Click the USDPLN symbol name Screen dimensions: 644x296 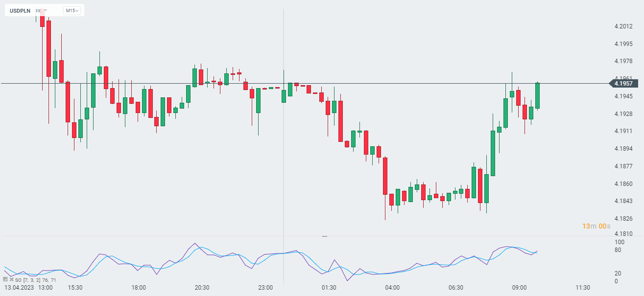tap(20, 10)
